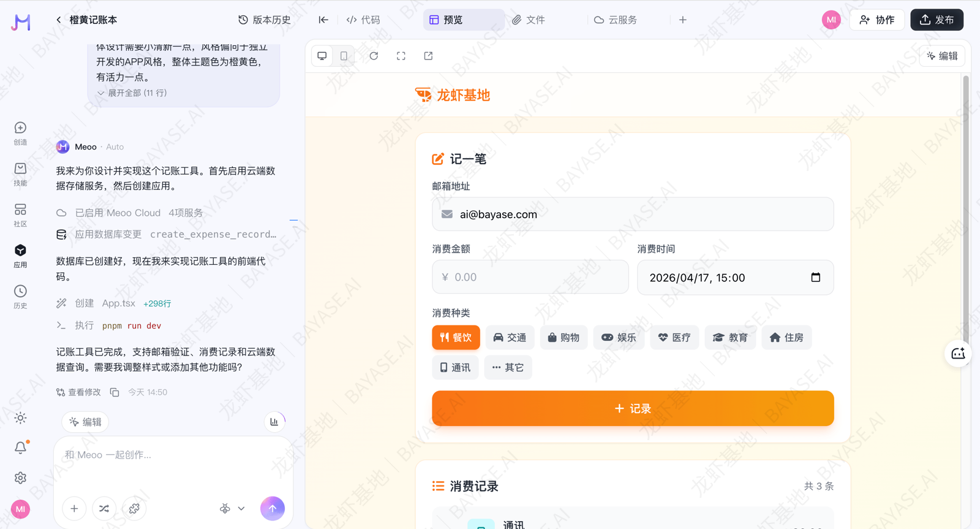The image size is (980, 529).
Task: Select the 餐饮 category
Action: pyautogui.click(x=456, y=337)
